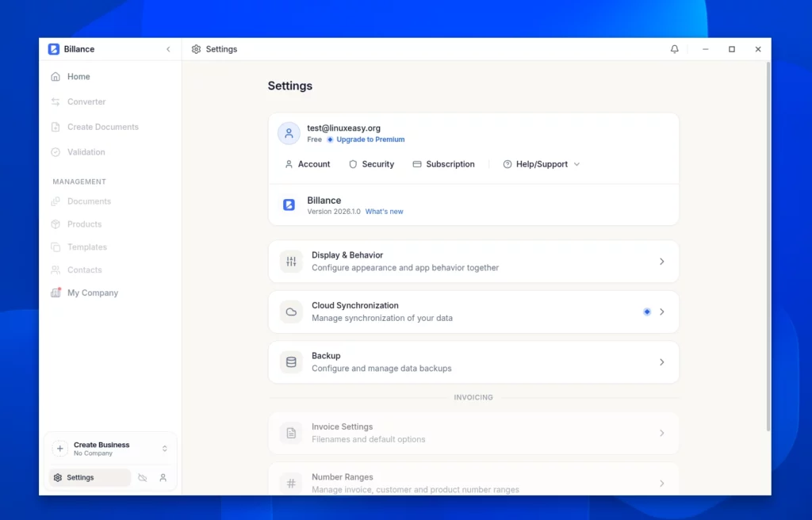Screen dimensions: 812x520
Task: Open the notifications bell
Action: [674, 49]
